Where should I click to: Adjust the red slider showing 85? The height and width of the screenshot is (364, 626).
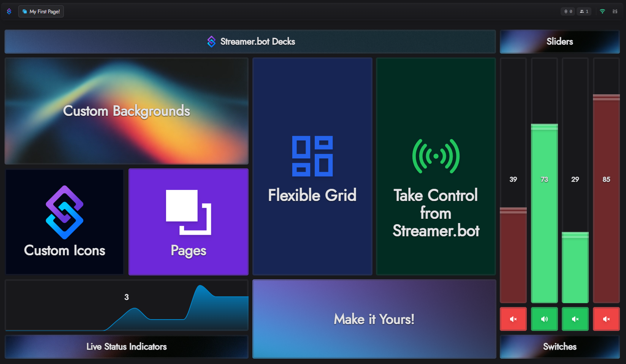point(606,180)
